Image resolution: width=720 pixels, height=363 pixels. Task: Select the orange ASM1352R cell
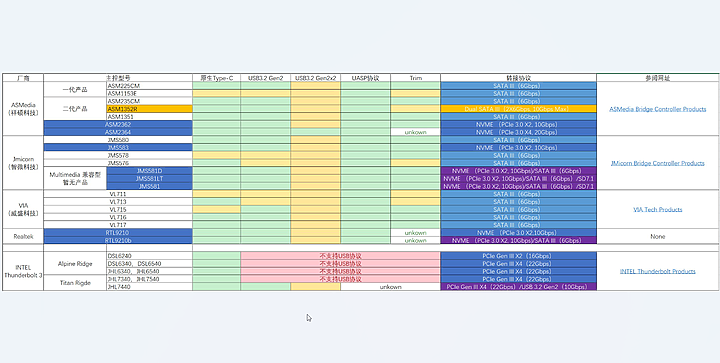click(x=149, y=109)
